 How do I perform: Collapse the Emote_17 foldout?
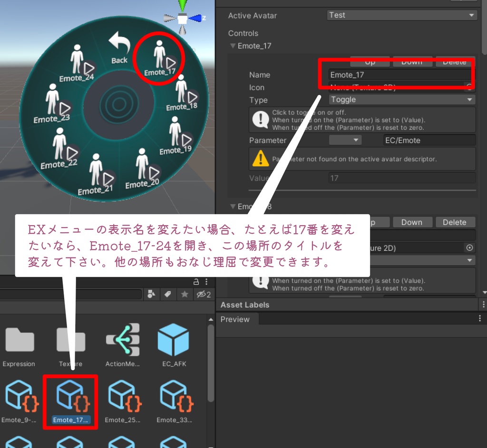point(234,46)
